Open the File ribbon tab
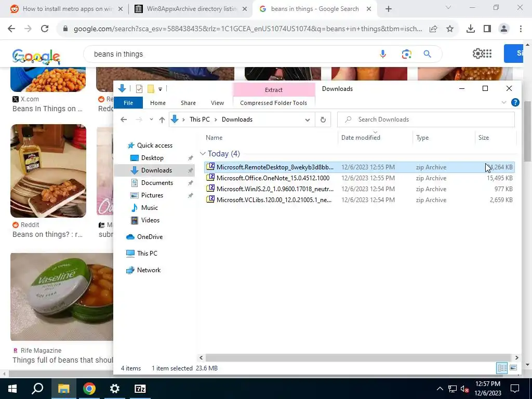532x399 pixels. [x=128, y=103]
